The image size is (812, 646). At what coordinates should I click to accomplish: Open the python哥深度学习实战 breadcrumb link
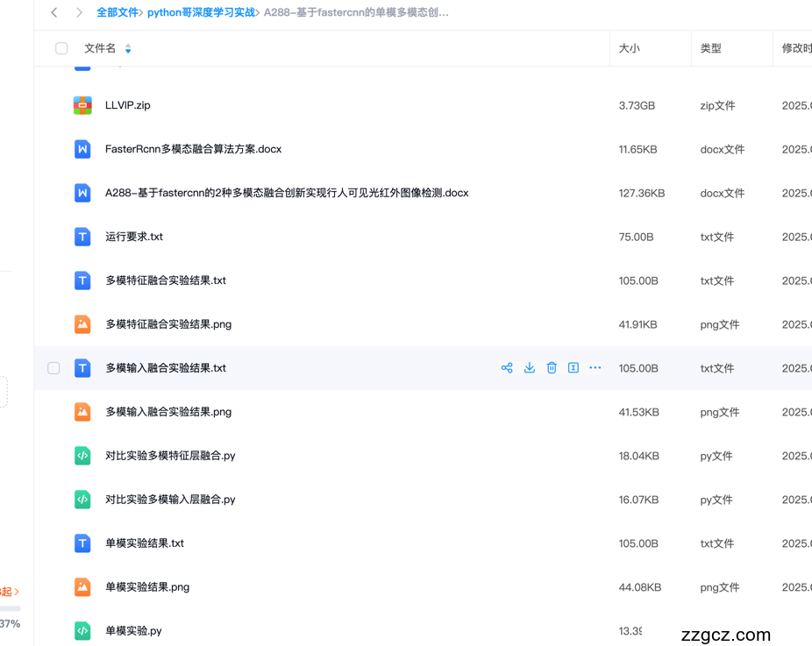point(200,11)
